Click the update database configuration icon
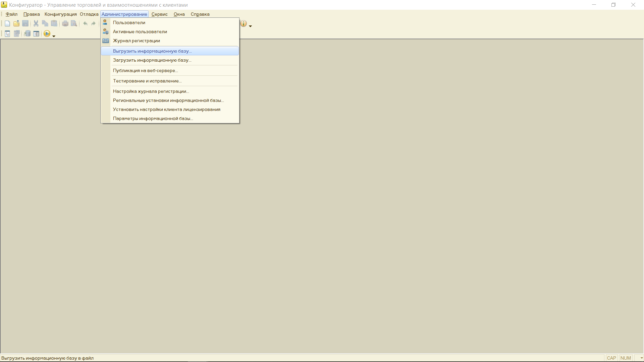Screen dimensions: 644x362 pos(27,34)
